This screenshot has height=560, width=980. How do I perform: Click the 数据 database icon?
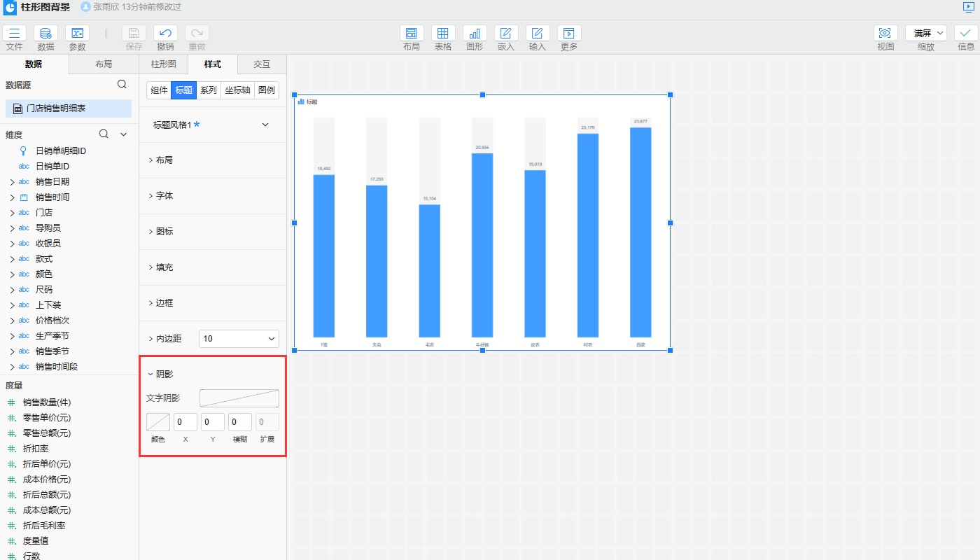pos(45,33)
